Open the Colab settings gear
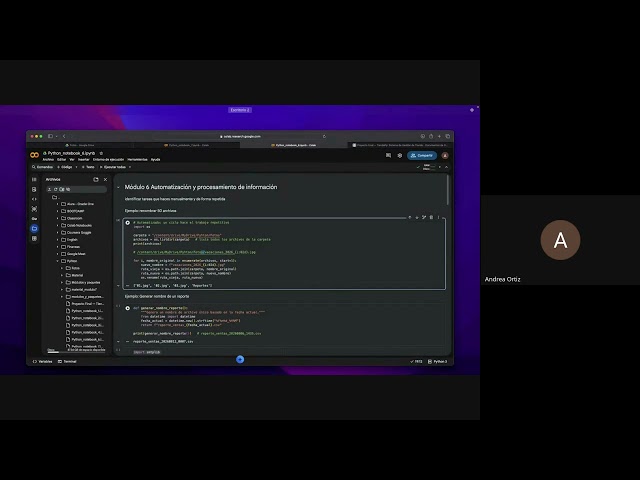Image resolution: width=640 pixels, height=480 pixels. coord(400,156)
